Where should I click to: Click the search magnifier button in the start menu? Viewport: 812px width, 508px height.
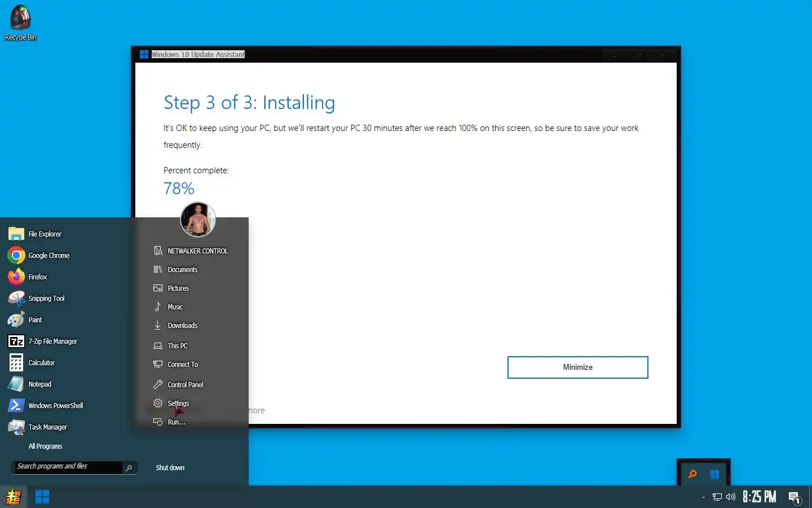click(x=129, y=467)
